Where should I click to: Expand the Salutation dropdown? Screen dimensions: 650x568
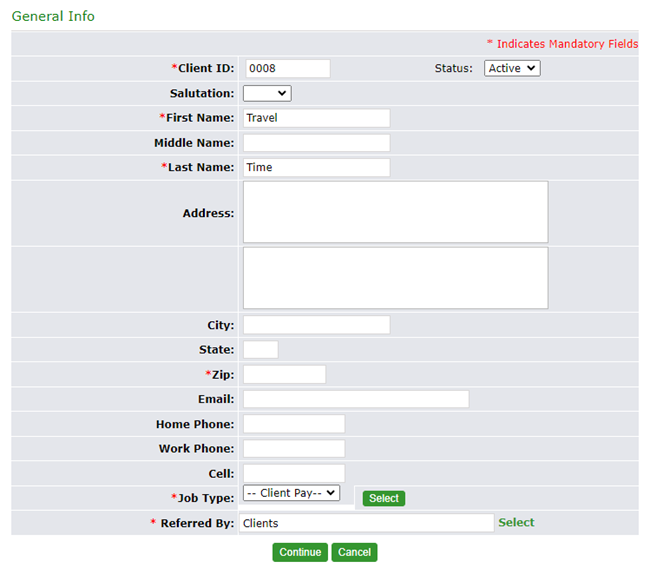click(267, 93)
